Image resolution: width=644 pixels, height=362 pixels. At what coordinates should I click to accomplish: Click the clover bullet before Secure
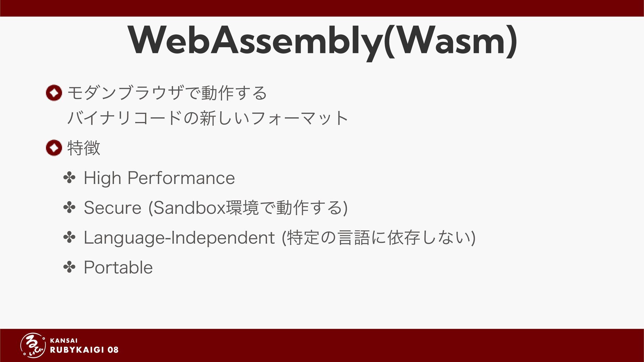(69, 208)
